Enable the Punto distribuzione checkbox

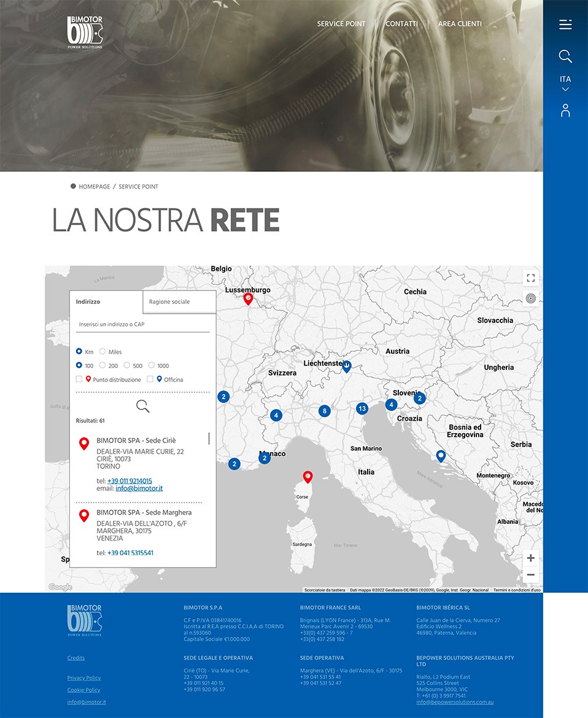click(x=79, y=380)
